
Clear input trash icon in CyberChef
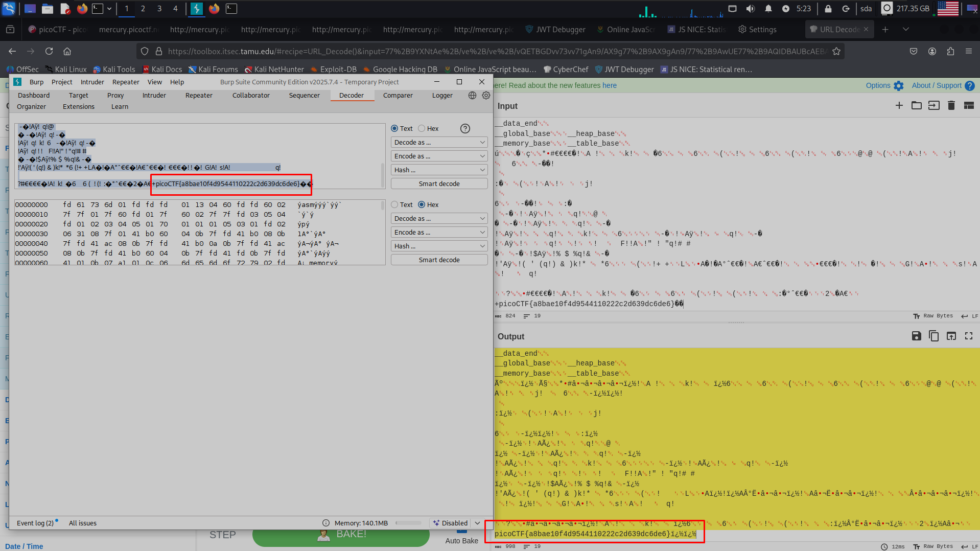pyautogui.click(x=951, y=105)
